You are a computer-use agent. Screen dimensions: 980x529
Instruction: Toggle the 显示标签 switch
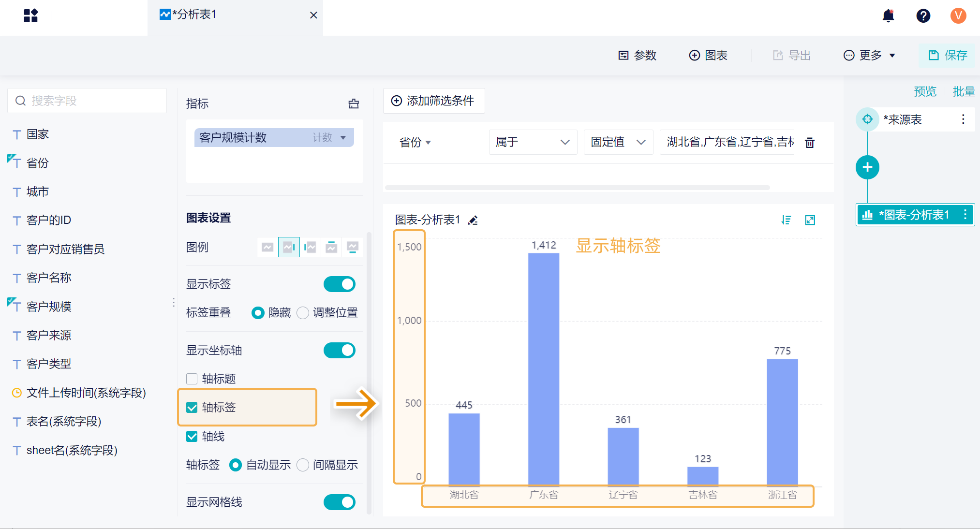coord(340,284)
